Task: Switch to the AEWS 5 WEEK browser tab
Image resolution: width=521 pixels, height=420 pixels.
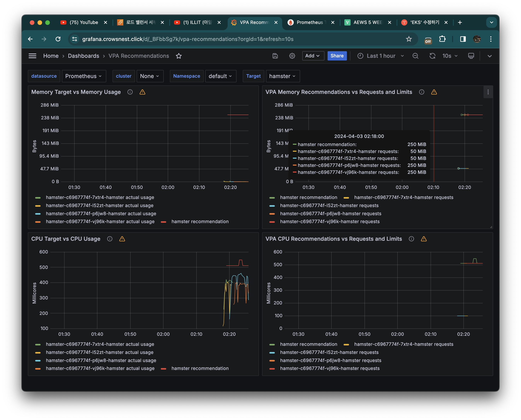Action: 367,22
